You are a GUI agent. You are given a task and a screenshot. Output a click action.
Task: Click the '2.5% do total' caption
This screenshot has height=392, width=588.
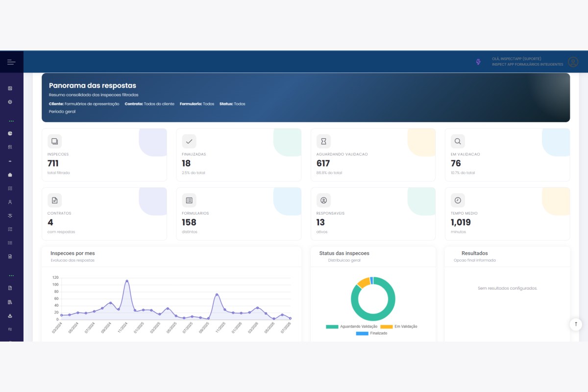pyautogui.click(x=194, y=173)
